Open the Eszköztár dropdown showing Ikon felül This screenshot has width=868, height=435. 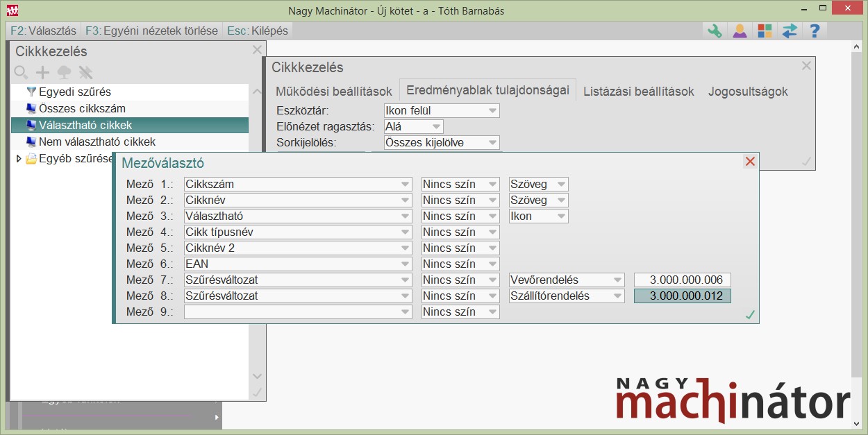tap(442, 110)
